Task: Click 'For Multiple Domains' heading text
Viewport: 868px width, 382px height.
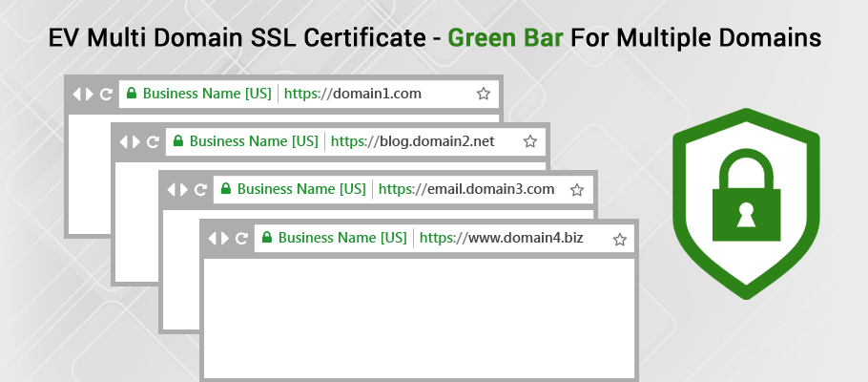Action: pos(696,37)
